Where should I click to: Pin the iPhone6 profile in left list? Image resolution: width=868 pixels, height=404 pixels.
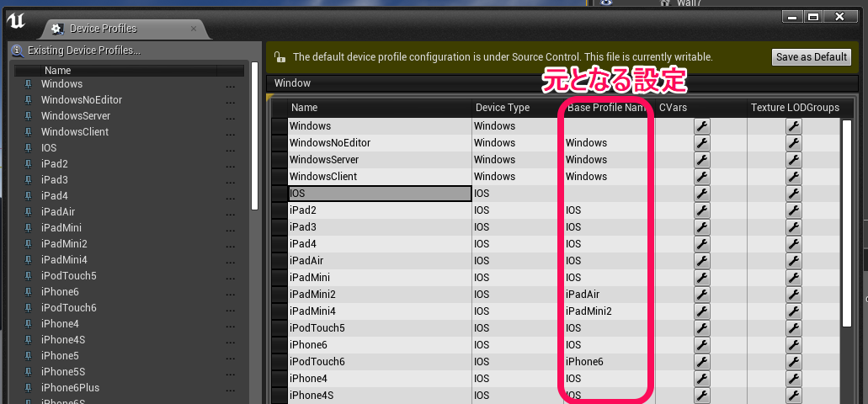click(29, 292)
